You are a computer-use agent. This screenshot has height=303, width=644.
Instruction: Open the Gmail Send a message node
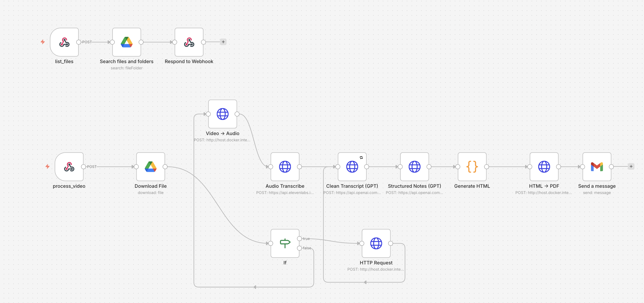pos(597,167)
